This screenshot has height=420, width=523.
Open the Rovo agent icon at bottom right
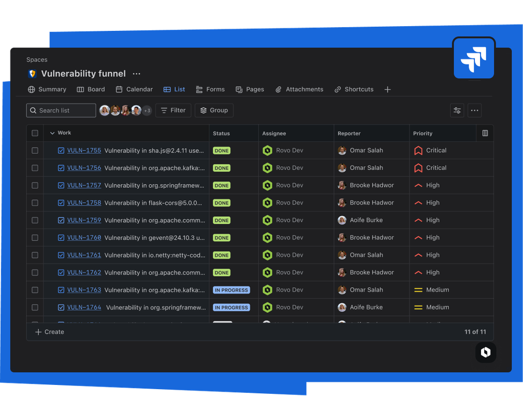485,353
